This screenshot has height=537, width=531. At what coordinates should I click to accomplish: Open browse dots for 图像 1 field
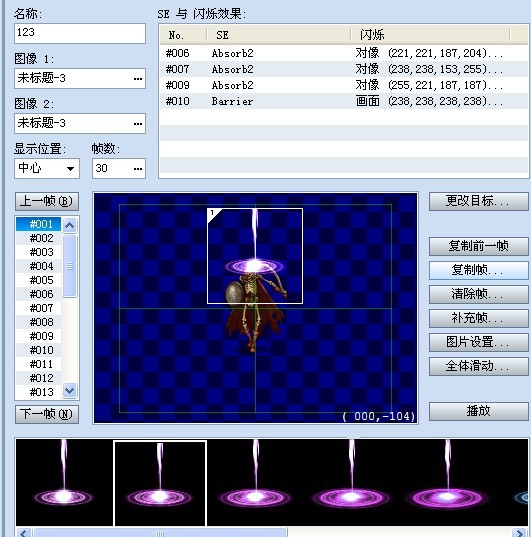pos(138,79)
